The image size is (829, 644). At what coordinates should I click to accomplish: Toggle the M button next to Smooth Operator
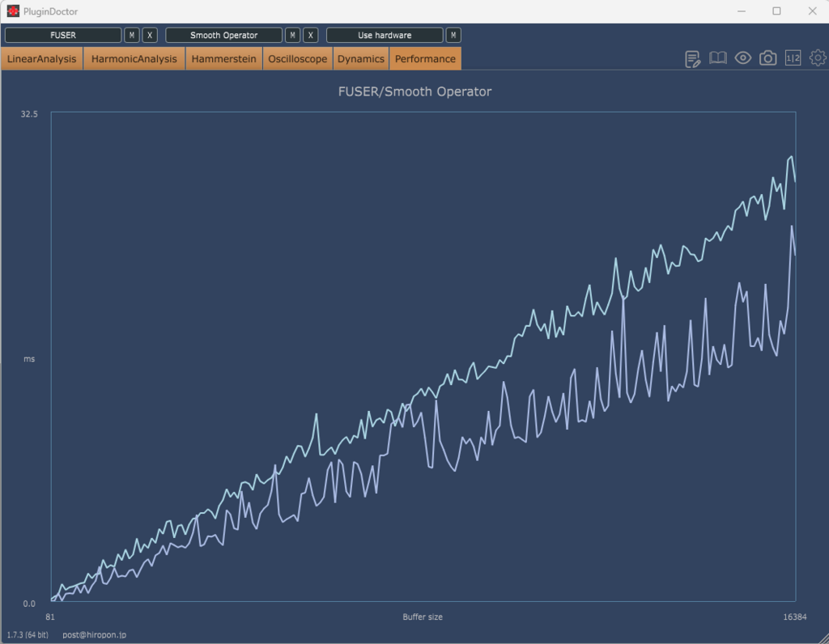(x=292, y=36)
